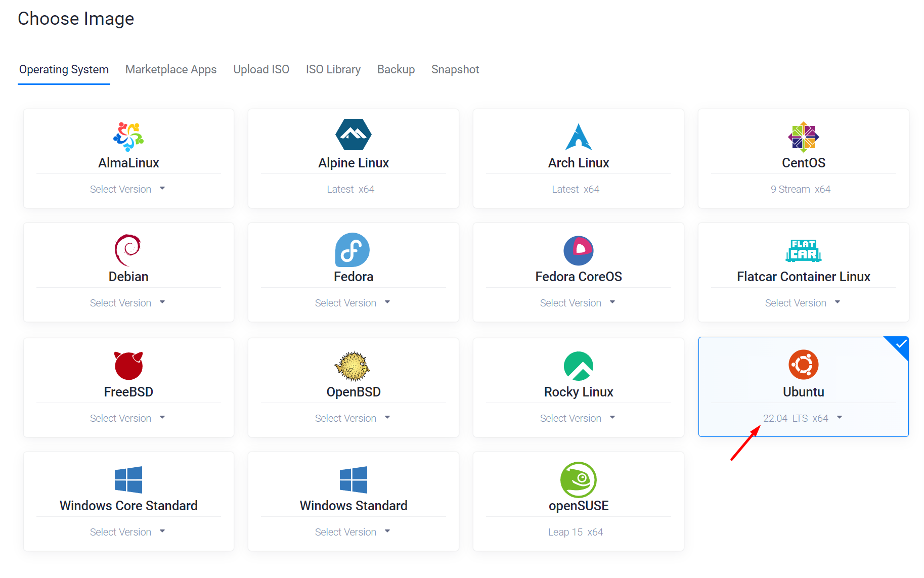Expand Fedora CoreOS version dropdown
Image resolution: width=924 pixels, height=578 pixels.
click(578, 303)
